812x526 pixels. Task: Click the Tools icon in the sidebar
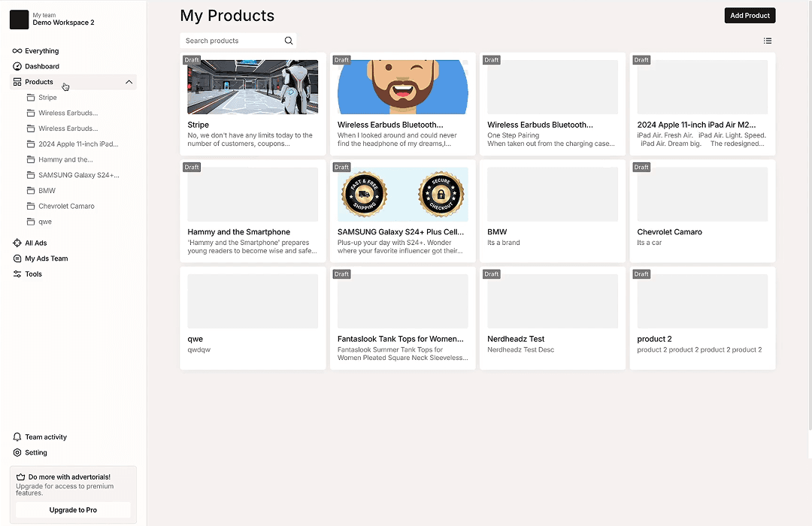pos(18,274)
